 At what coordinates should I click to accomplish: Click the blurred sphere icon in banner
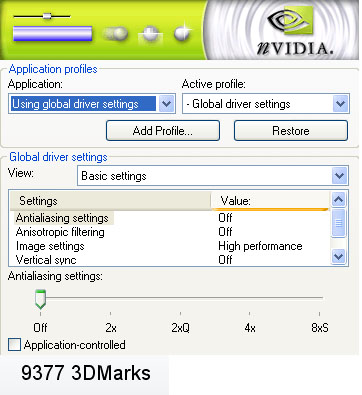pyautogui.click(x=115, y=34)
